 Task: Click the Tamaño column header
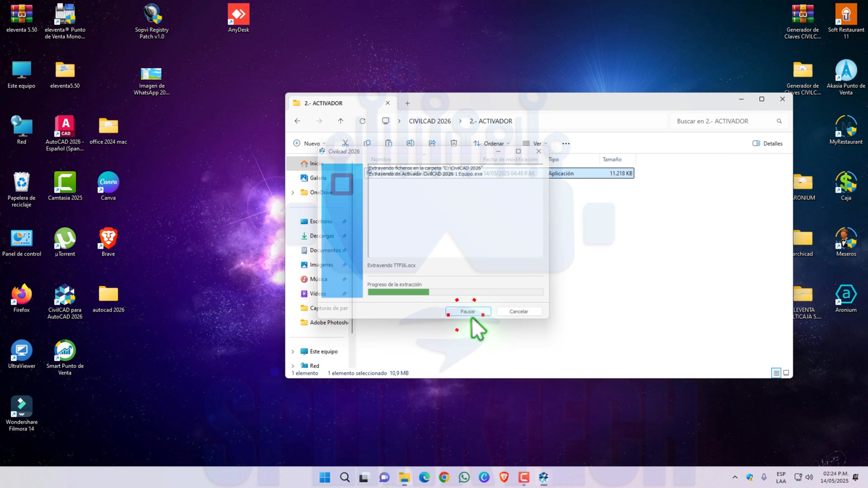pyautogui.click(x=618, y=160)
